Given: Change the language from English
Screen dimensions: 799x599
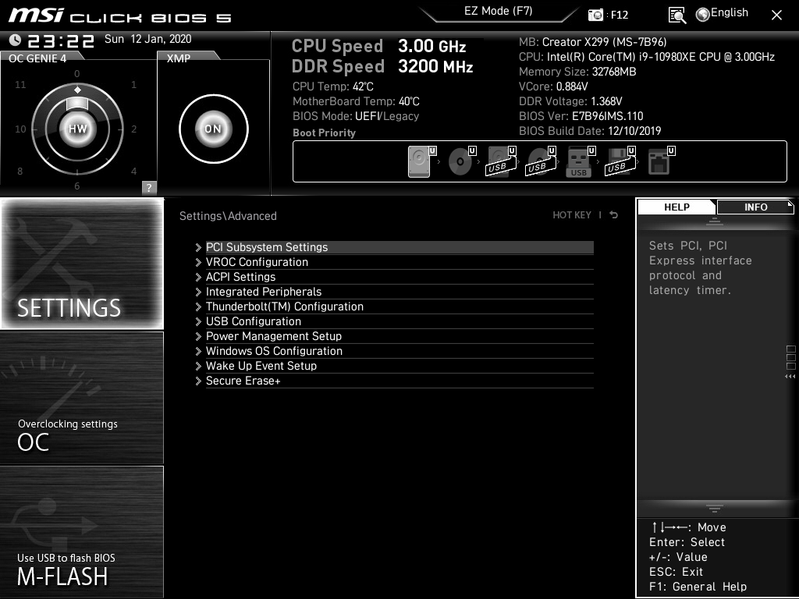Looking at the screenshot, I should (729, 13).
